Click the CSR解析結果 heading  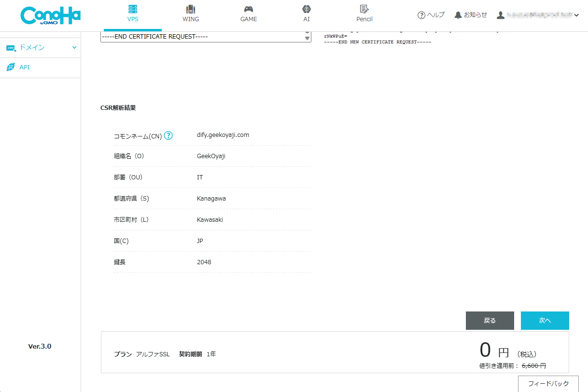click(118, 108)
